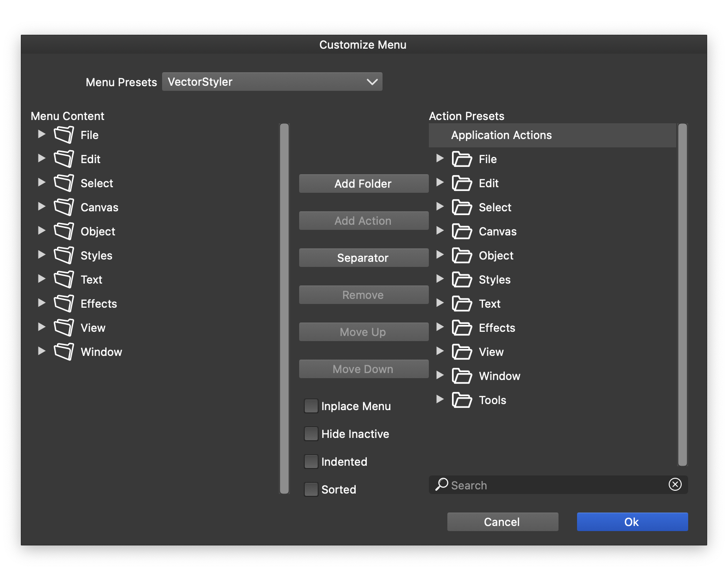Expand the Object folder in Menu Content
728x570 pixels.
click(x=42, y=231)
